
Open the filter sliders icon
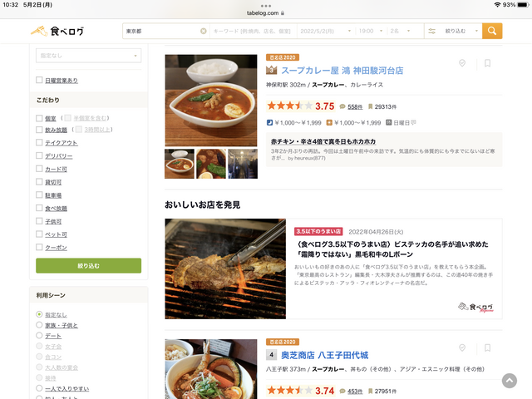(431, 31)
